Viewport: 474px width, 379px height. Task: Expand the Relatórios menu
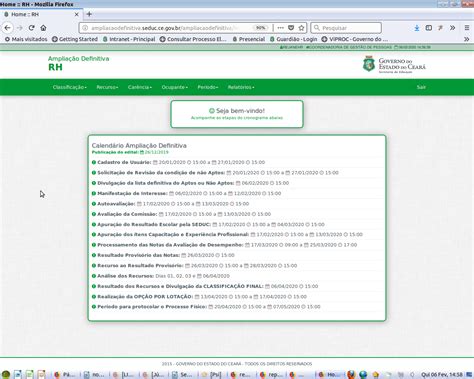241,87
